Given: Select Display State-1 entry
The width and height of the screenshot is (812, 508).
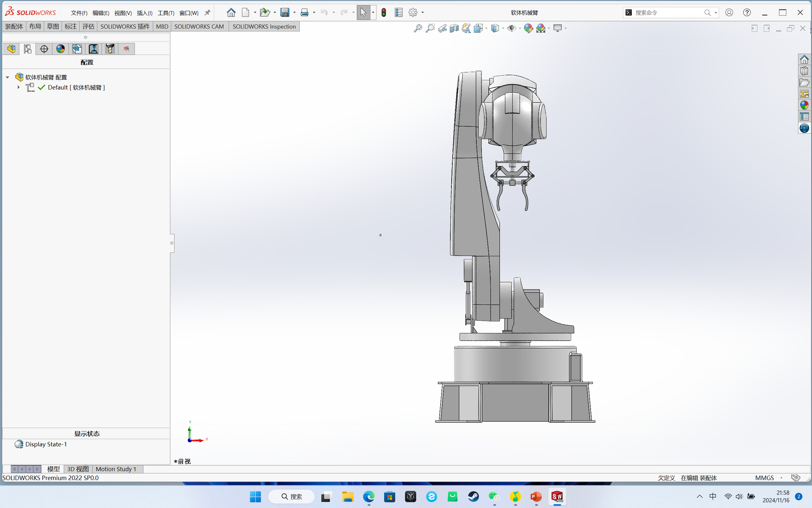Looking at the screenshot, I should click(46, 444).
